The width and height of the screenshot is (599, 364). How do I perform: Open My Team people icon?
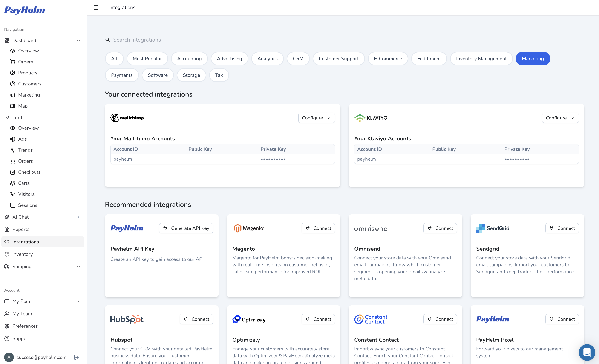pyautogui.click(x=7, y=313)
